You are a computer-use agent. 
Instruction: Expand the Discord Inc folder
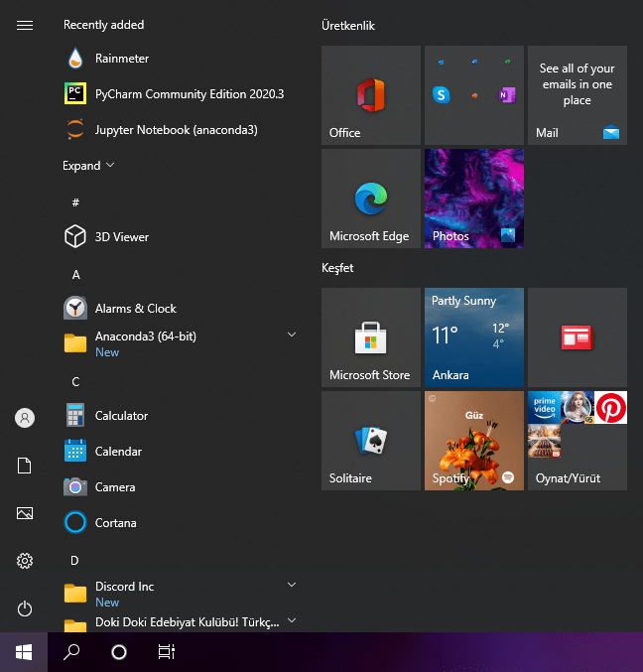pos(292,585)
